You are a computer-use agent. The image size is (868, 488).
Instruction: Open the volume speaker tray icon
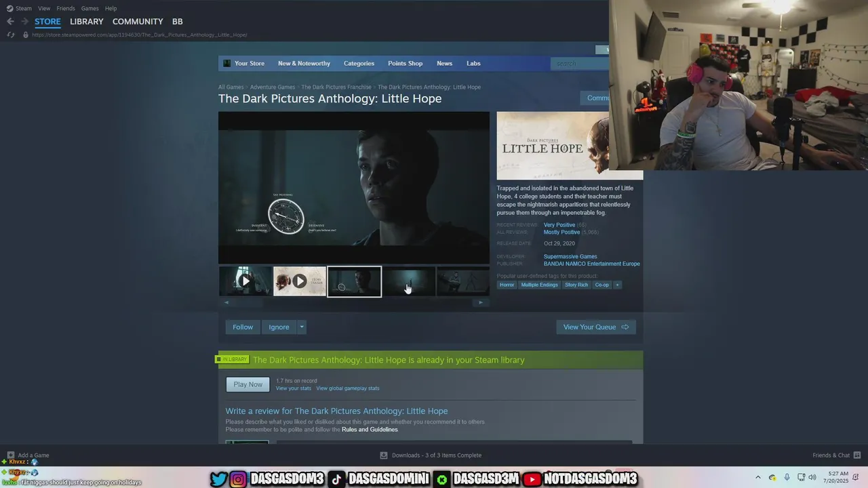[812, 477]
